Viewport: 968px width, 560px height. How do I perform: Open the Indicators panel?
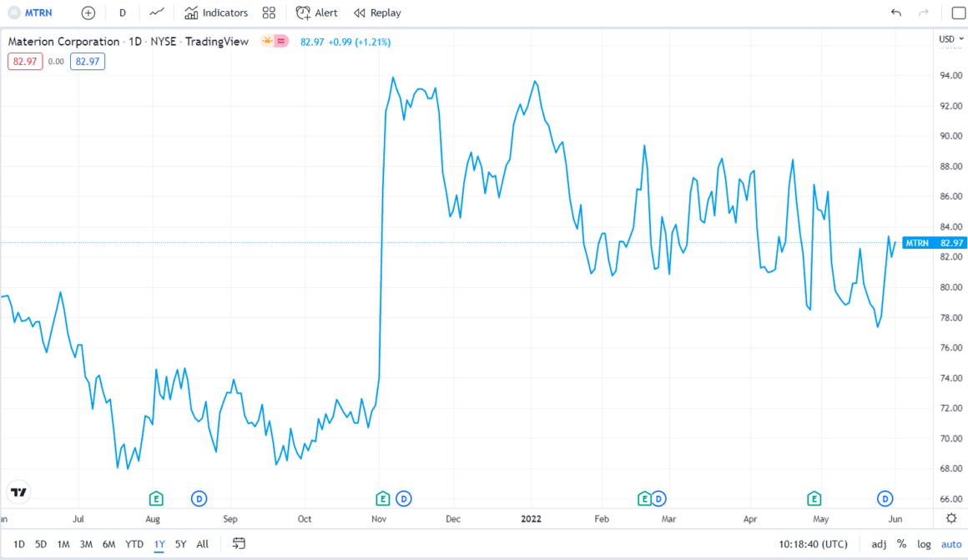tap(215, 13)
